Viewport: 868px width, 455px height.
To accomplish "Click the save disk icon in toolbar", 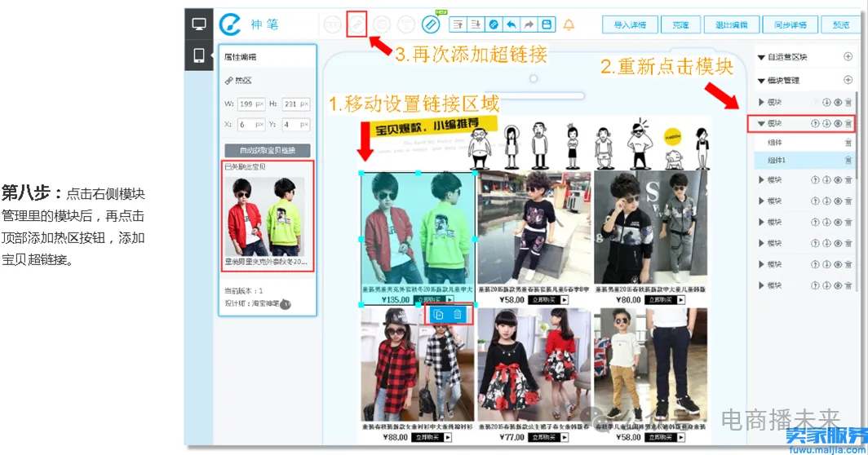I will click(x=547, y=24).
